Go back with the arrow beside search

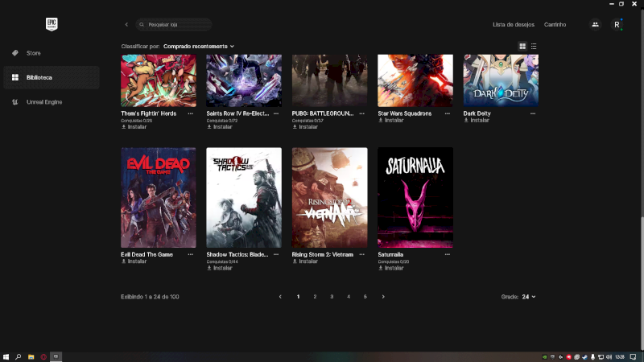126,25
